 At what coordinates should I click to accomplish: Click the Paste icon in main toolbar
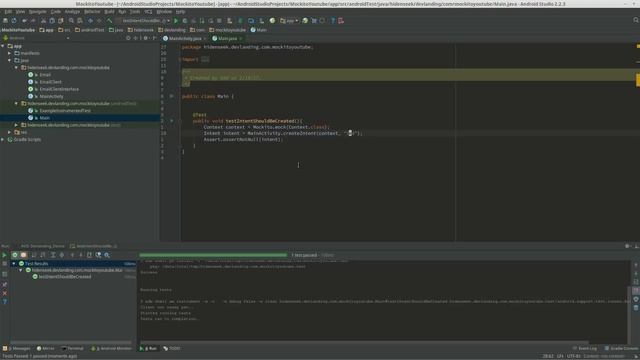click(x=60, y=20)
